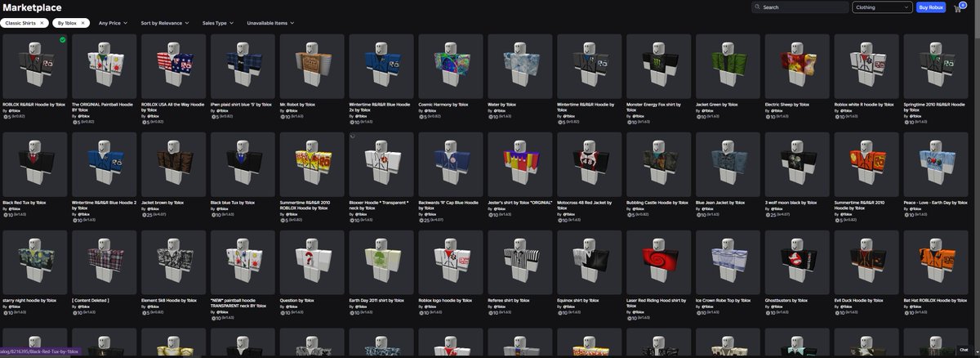Image resolution: width=980 pixels, height=358 pixels.
Task: Open the Black Red Tux thumbnail
Action: [35, 165]
